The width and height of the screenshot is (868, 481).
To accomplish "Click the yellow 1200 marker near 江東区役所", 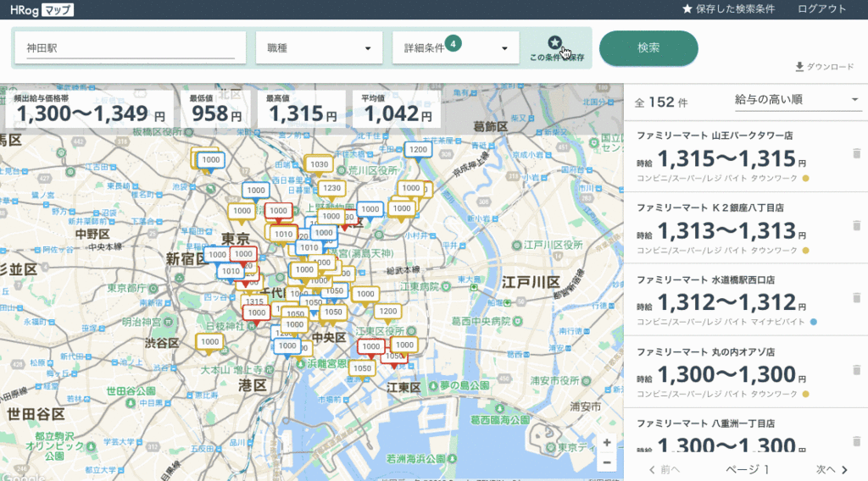I will [x=388, y=312].
